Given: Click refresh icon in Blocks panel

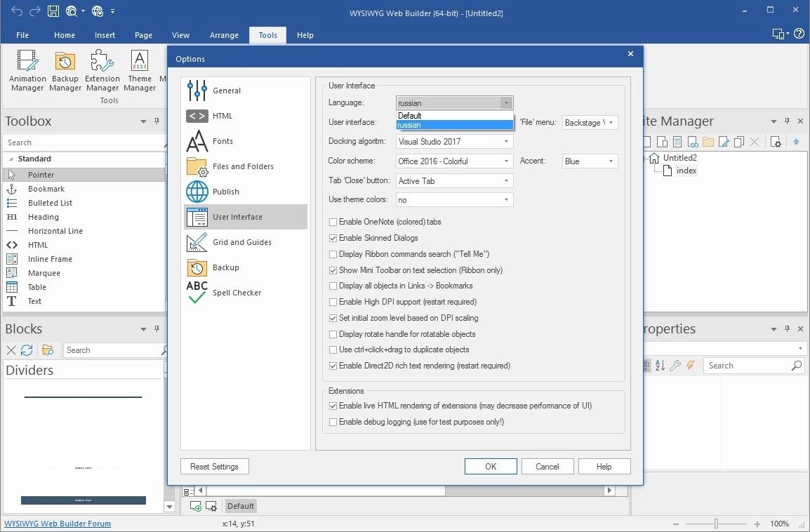Looking at the screenshot, I should tap(27, 350).
